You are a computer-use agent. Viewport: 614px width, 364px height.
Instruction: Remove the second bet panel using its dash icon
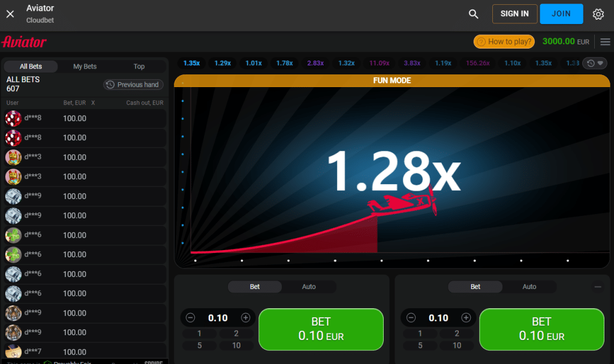pos(598,287)
